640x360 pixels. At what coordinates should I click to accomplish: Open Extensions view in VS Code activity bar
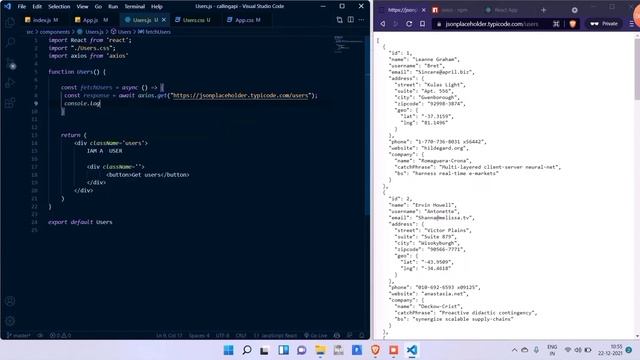tap(10, 102)
